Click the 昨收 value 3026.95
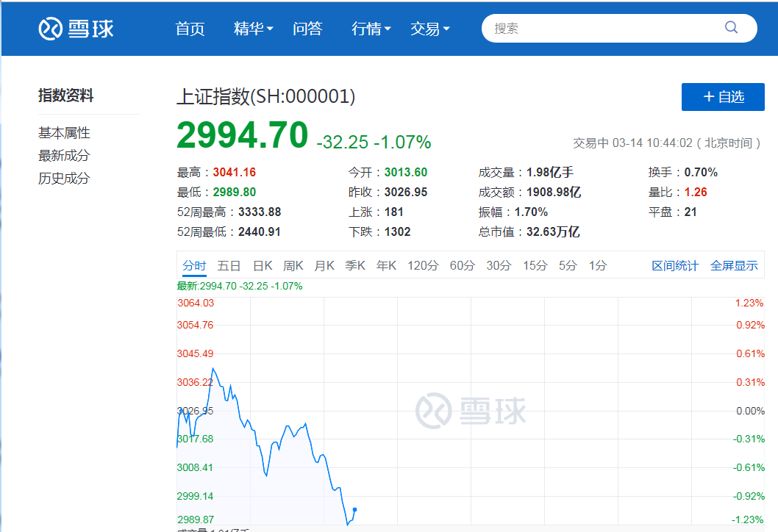Screen dimensions: 778x532 406,193
